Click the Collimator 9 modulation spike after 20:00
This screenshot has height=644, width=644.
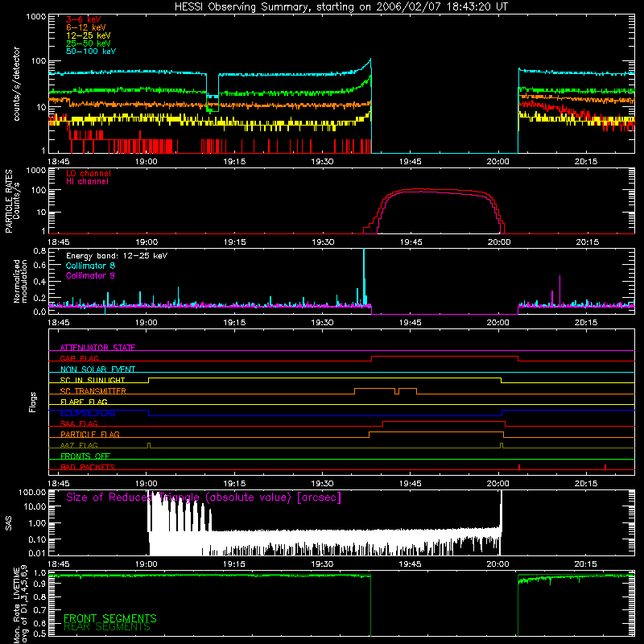(559, 291)
